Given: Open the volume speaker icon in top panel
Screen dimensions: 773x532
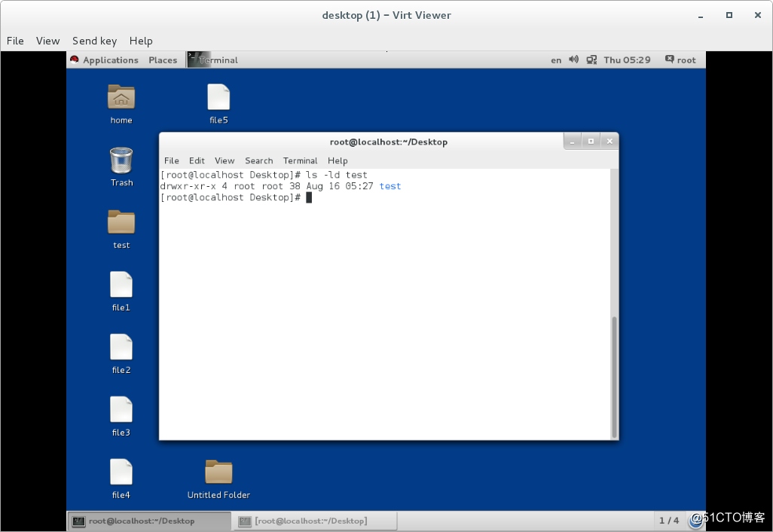Looking at the screenshot, I should click(573, 60).
